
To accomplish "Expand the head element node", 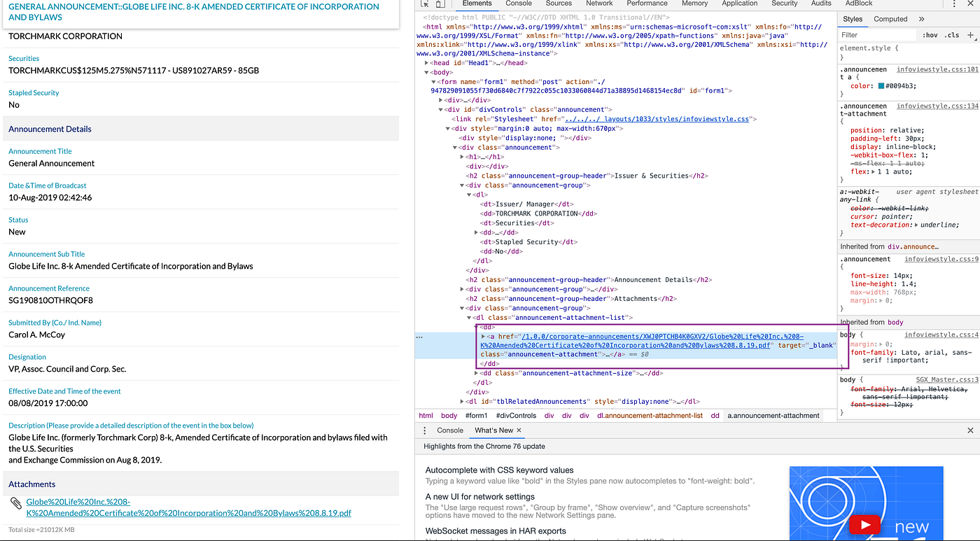I will pos(427,63).
